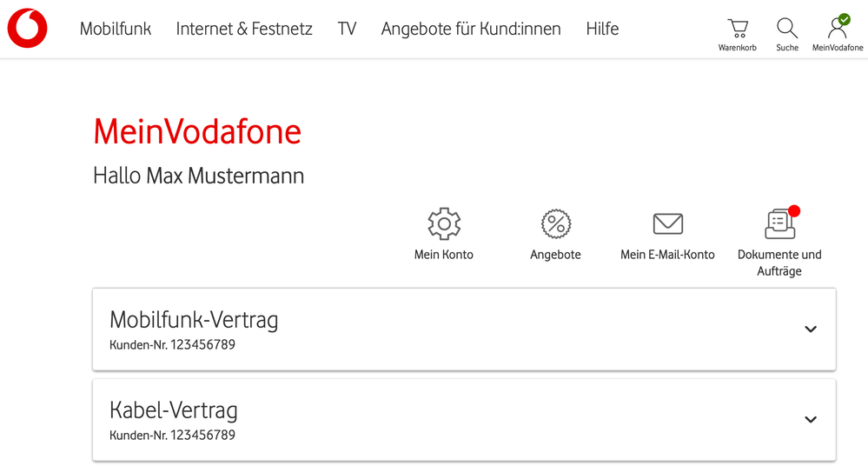868x466 pixels.
Task: Go to Angebote für Kund:innen
Action: click(x=471, y=29)
